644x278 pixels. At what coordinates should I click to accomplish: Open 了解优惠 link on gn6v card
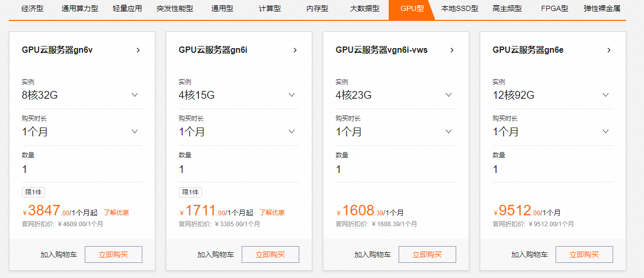coord(116,213)
